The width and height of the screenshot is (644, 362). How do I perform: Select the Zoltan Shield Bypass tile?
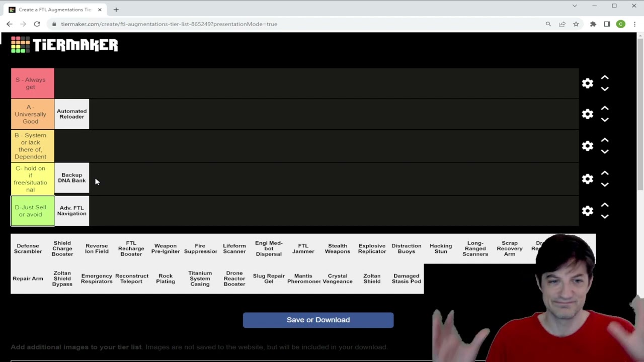62,279
